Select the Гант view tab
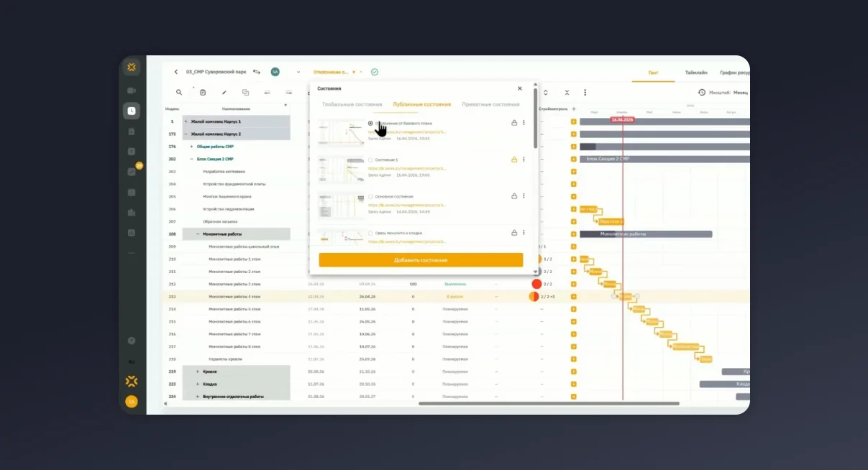Viewport: 868px width, 470px height. click(653, 73)
